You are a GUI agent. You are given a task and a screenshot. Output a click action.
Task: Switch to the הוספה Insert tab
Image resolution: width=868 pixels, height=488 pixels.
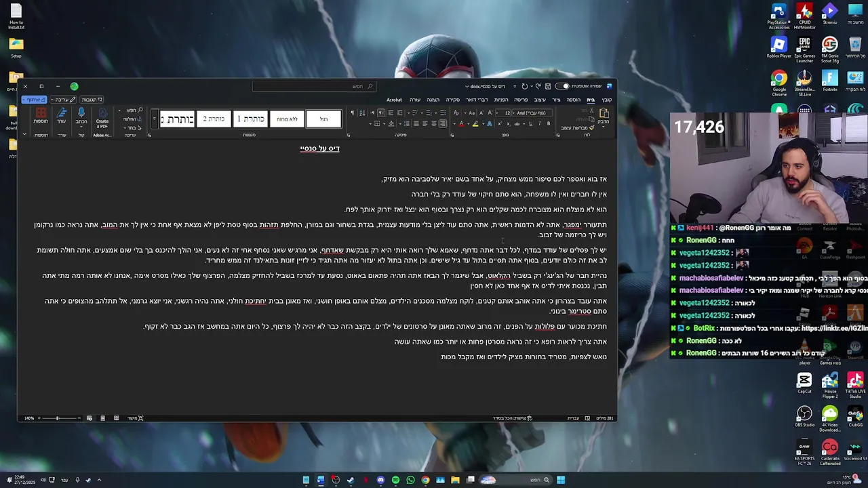tap(574, 100)
